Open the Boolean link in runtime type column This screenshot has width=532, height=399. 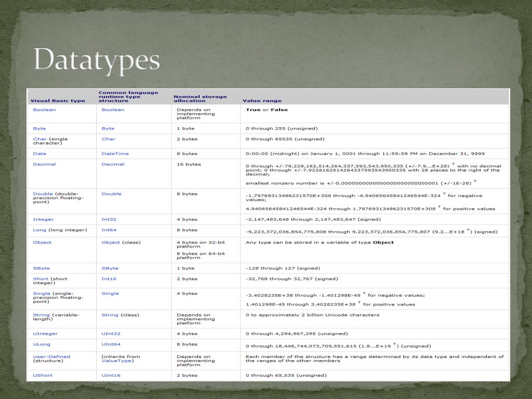[113, 110]
